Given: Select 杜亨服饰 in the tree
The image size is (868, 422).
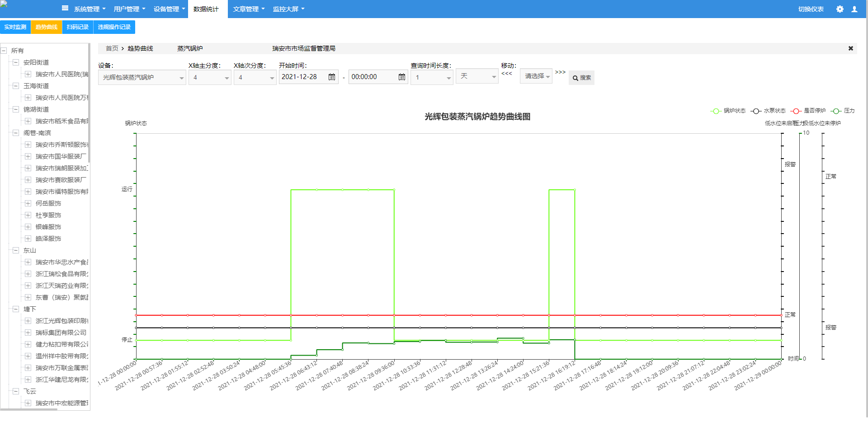Looking at the screenshot, I should pos(48,215).
